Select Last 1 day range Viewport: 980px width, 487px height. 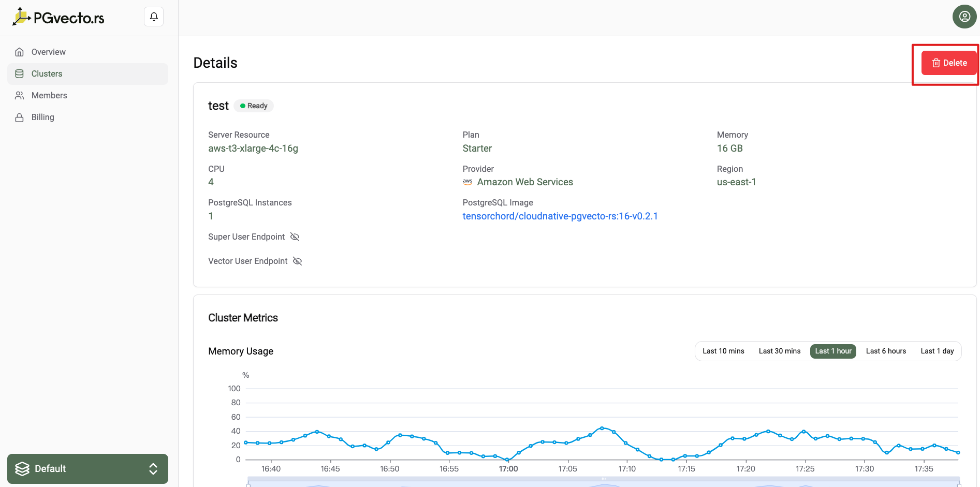pos(937,351)
